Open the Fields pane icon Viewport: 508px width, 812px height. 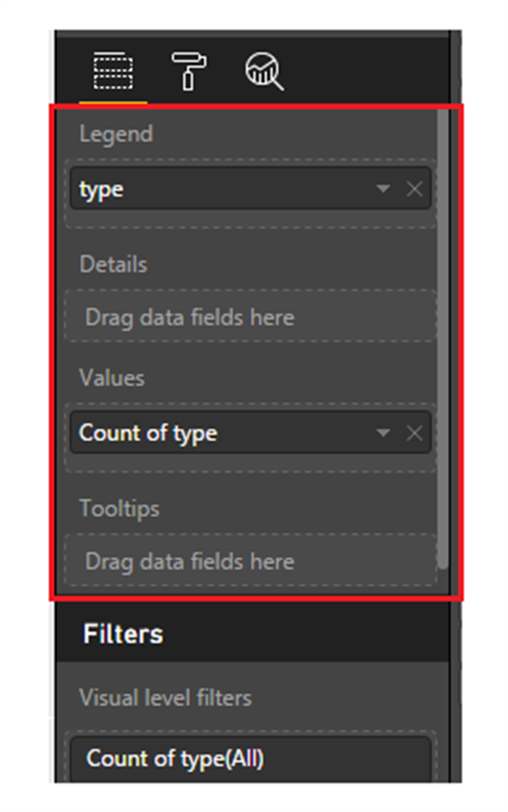(113, 70)
